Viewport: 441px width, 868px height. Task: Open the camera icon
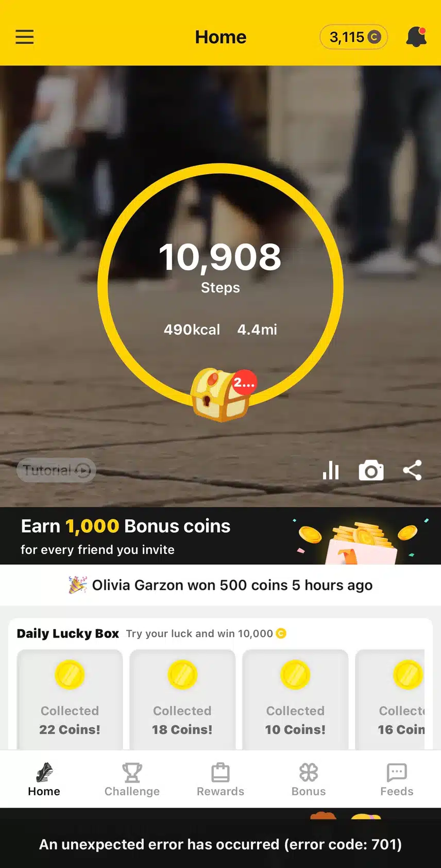(371, 470)
